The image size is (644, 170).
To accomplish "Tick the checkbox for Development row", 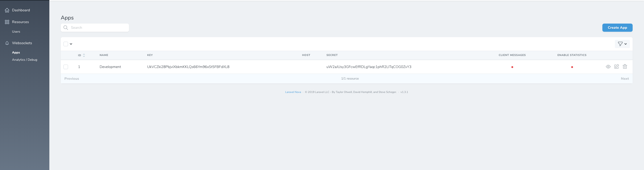I will (x=66, y=67).
